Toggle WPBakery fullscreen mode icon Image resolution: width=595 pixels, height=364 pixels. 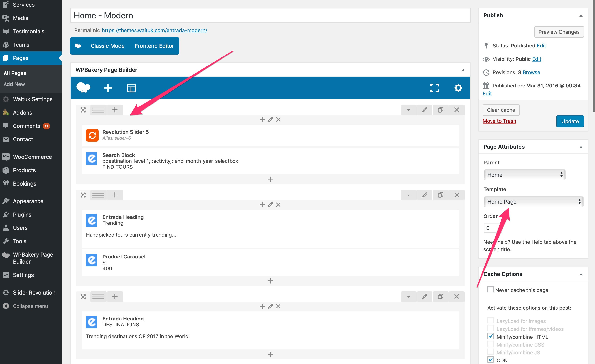click(435, 88)
